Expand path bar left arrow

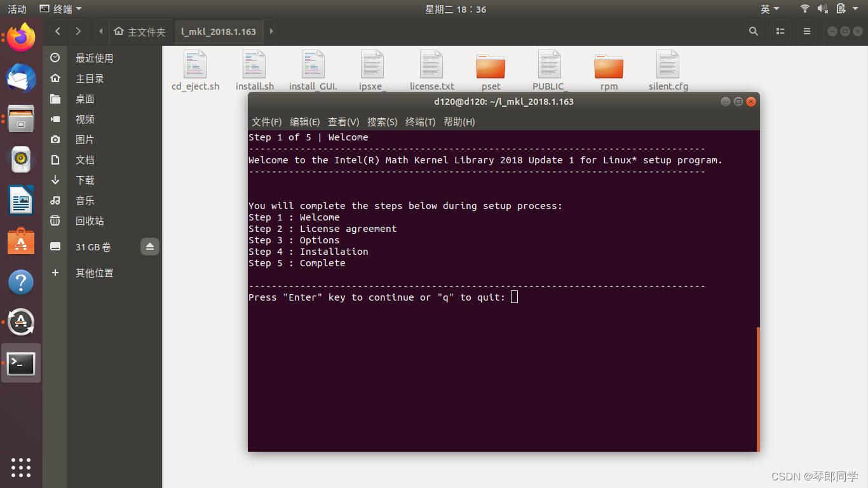pyautogui.click(x=101, y=31)
